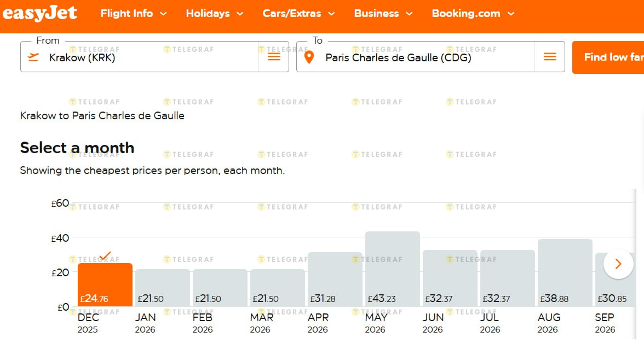Image resolution: width=644 pixels, height=361 pixels.
Task: Open airport list icon in From field
Action: point(274,57)
